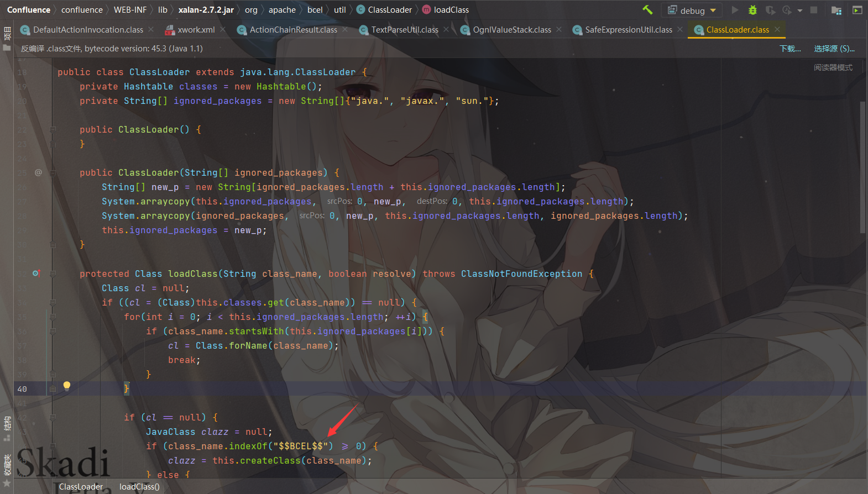Stop the running process square icon

[x=814, y=10]
